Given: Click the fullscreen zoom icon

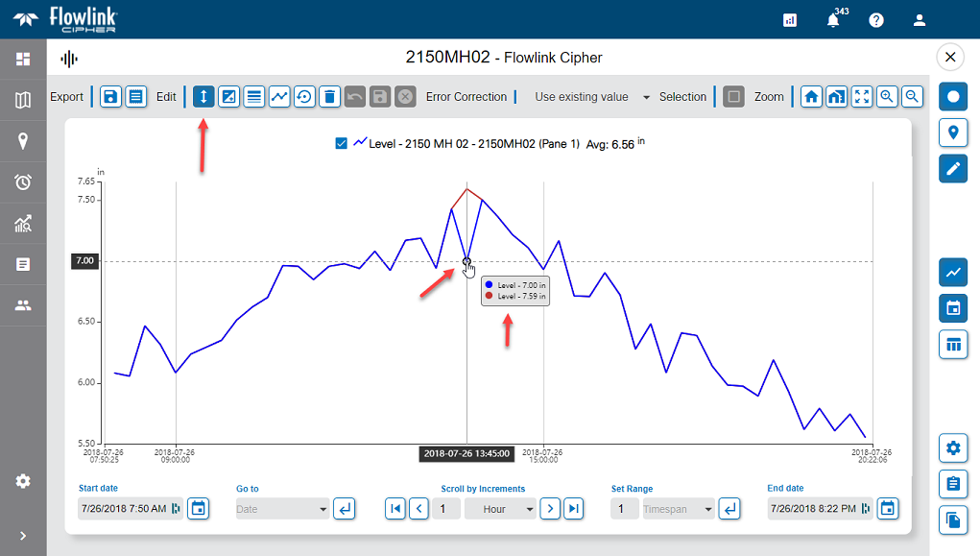Looking at the screenshot, I should pyautogui.click(x=862, y=97).
